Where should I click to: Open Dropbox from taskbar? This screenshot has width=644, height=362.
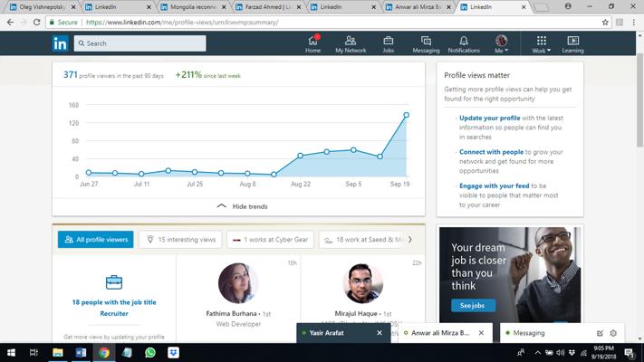click(x=173, y=353)
